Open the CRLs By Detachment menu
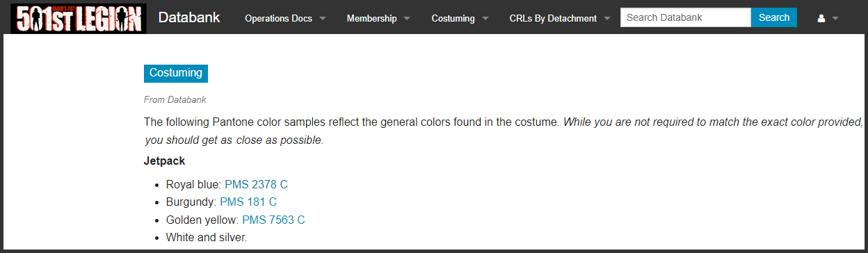Screen dimensions: 868x253 (553, 18)
